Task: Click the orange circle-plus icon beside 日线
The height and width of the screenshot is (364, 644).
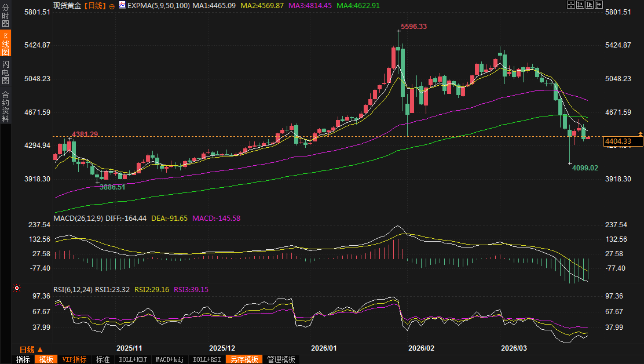Action: coord(112,6)
